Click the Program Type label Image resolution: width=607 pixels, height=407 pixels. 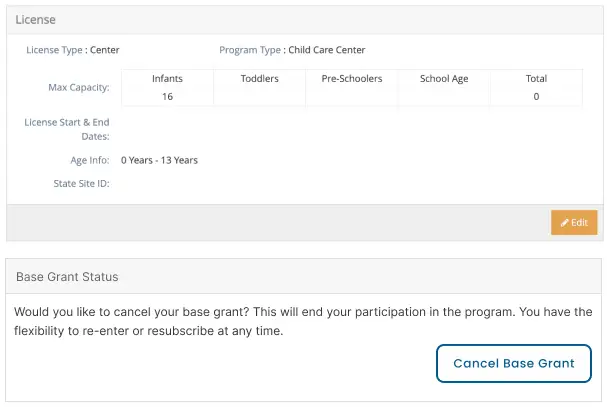[x=250, y=50]
